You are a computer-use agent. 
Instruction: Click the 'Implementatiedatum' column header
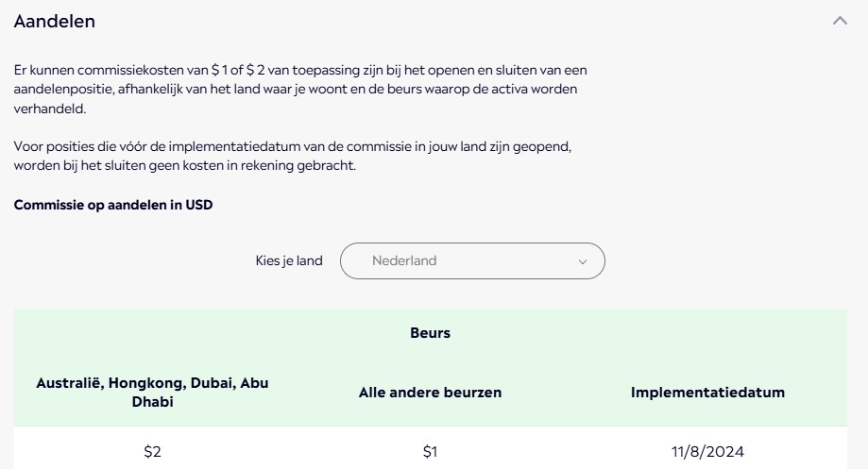(707, 393)
